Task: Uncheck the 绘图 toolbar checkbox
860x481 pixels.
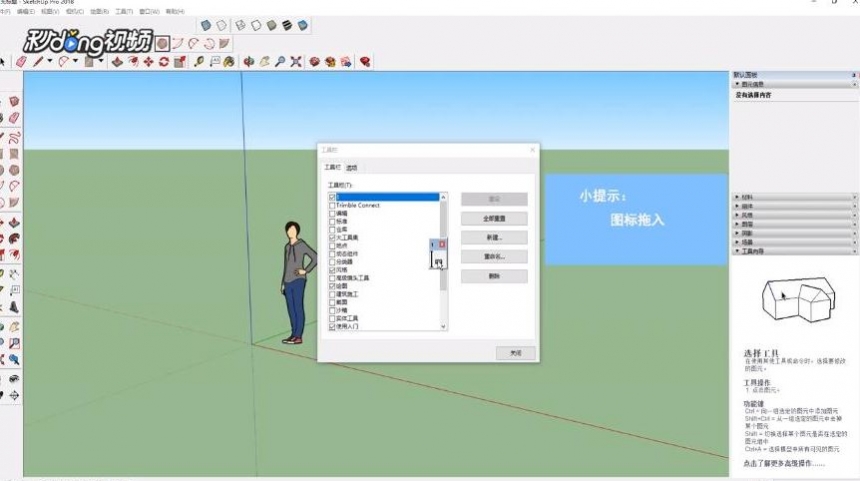Action: tap(332, 286)
